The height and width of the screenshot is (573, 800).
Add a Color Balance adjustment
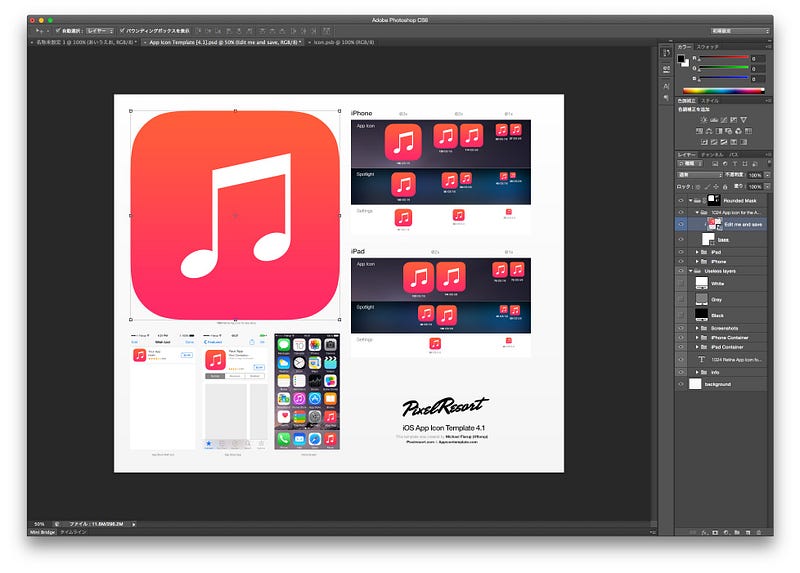point(709,131)
